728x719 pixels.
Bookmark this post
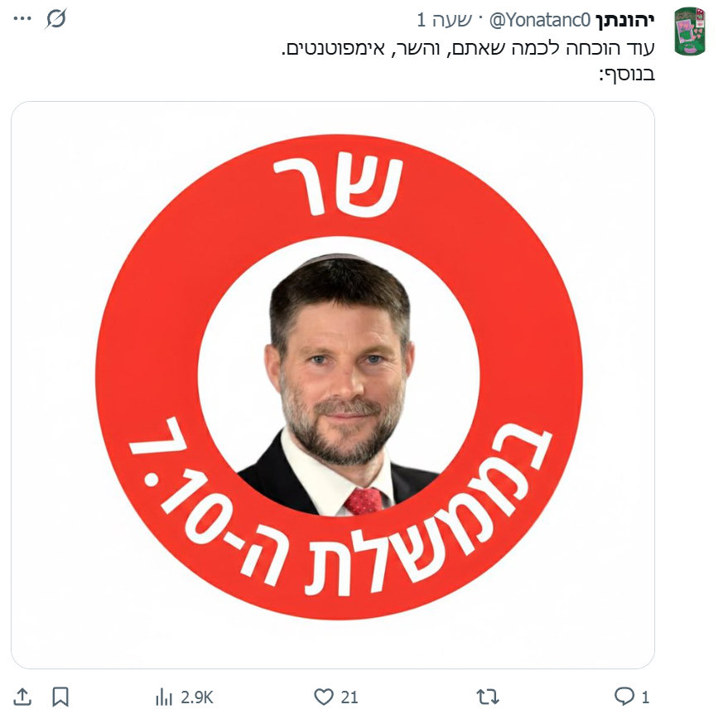(x=60, y=697)
